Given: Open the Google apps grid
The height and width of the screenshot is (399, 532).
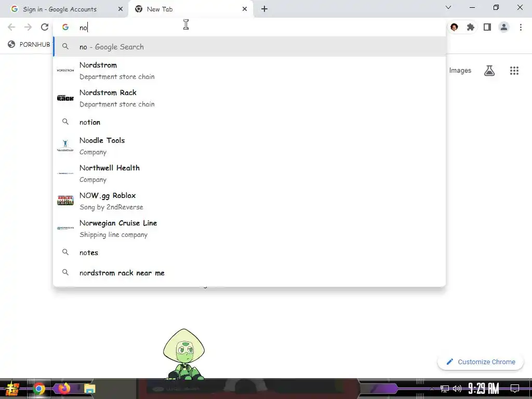Looking at the screenshot, I should 514,71.
